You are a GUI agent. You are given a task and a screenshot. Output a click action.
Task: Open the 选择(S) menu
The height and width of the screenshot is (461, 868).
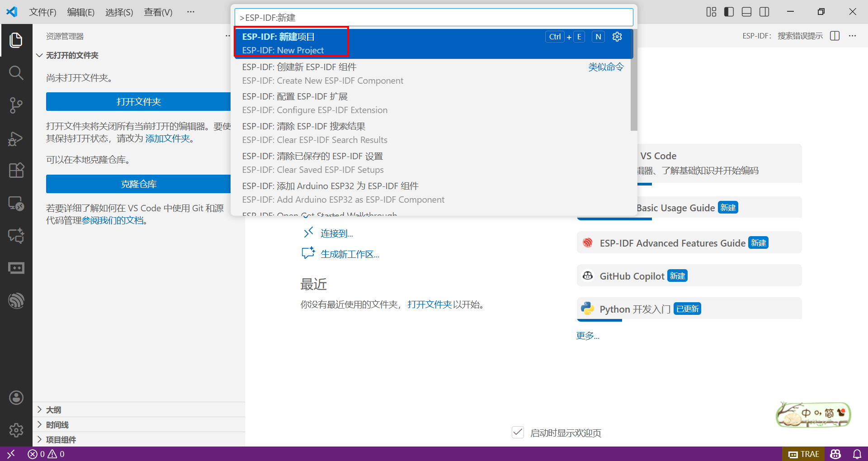click(x=119, y=12)
